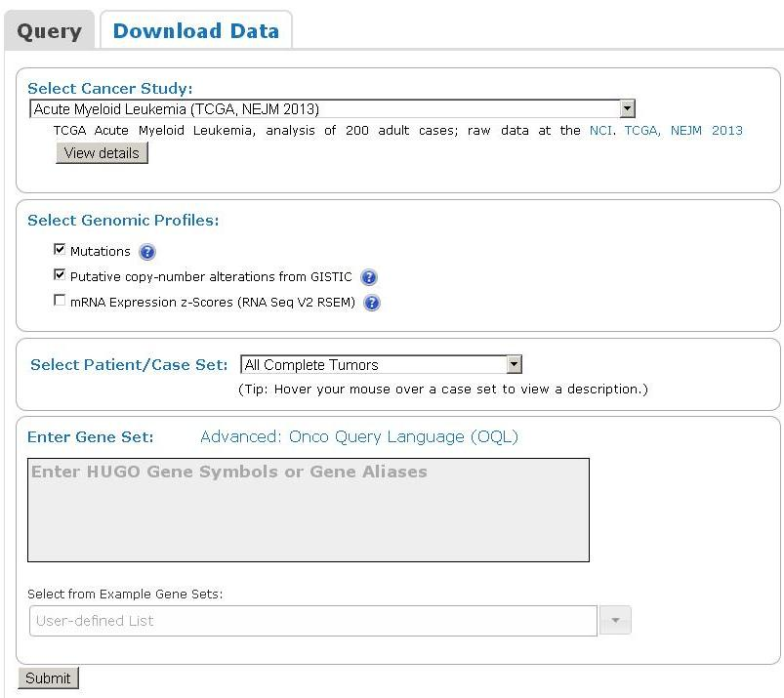This screenshot has width=784, height=698.
Task: Click the Submit button
Action: pyautogui.click(x=48, y=678)
